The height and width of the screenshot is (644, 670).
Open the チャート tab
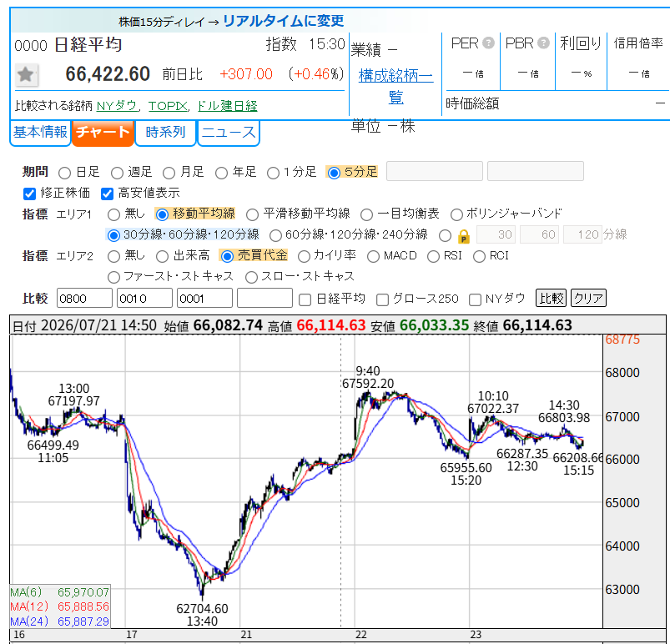coord(103,133)
